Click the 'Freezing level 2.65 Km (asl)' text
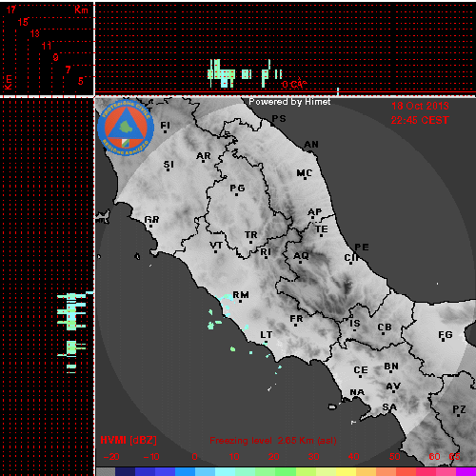476x476 pixels. coord(273,441)
